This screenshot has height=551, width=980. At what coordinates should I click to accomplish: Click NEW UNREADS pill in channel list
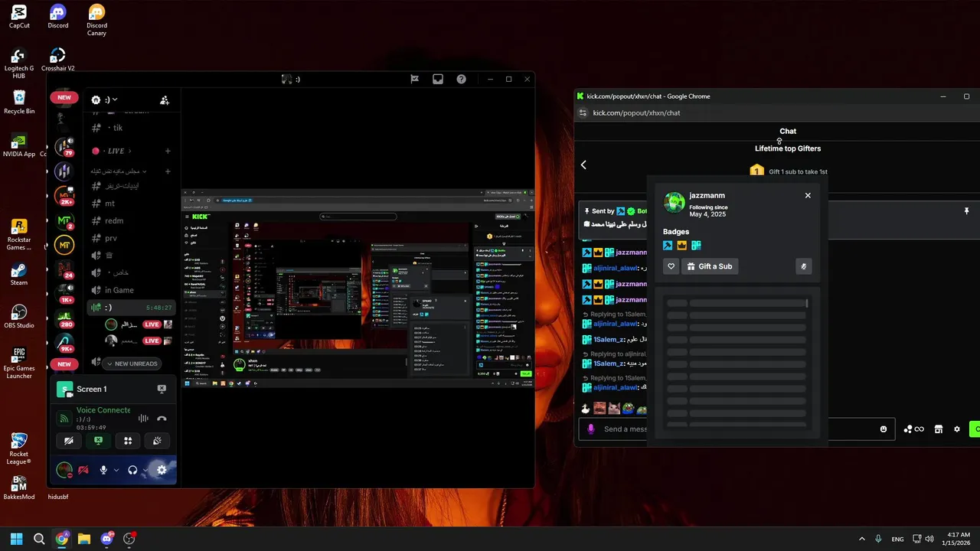coord(132,364)
